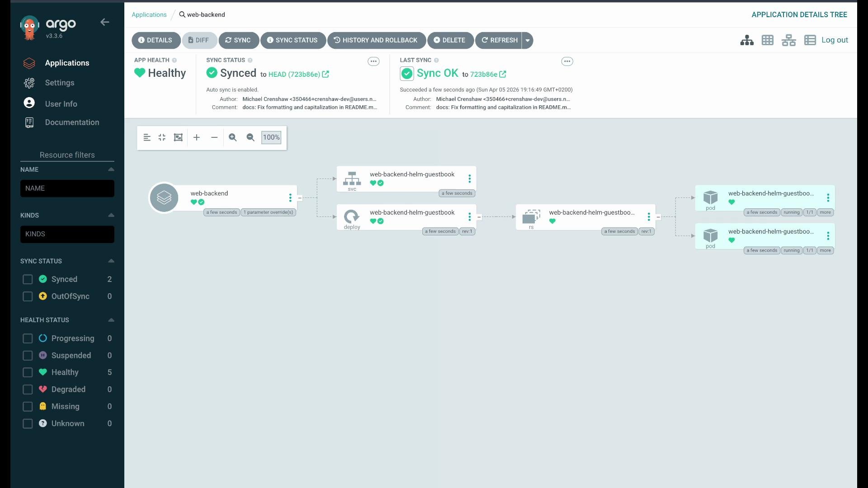The height and width of the screenshot is (488, 868).
Task: Click the SYNC STATUS help icon
Action: [250, 60]
